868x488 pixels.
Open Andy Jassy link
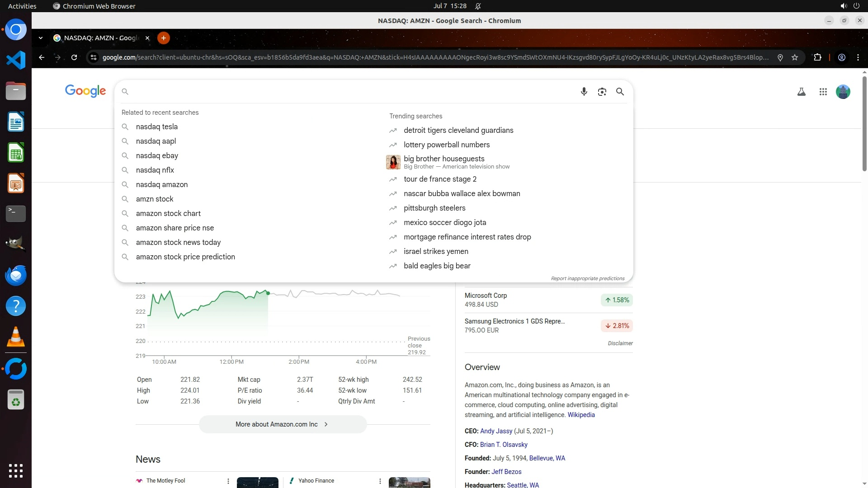pos(496,431)
